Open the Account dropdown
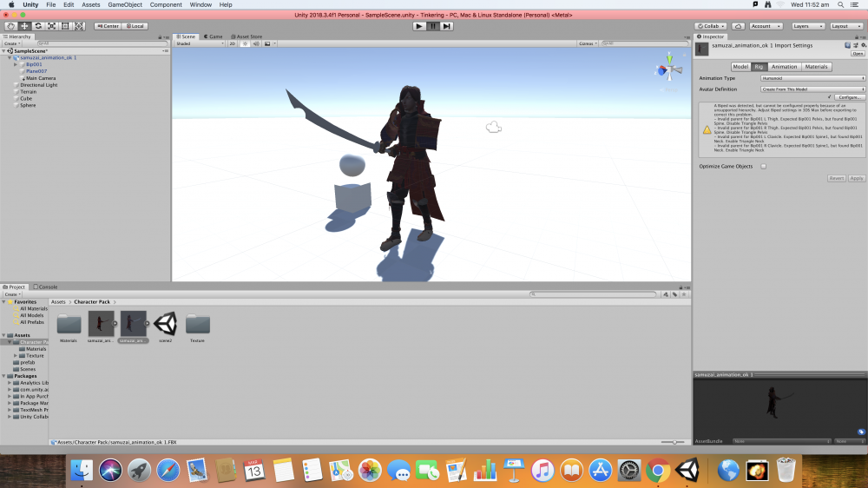 tap(766, 26)
